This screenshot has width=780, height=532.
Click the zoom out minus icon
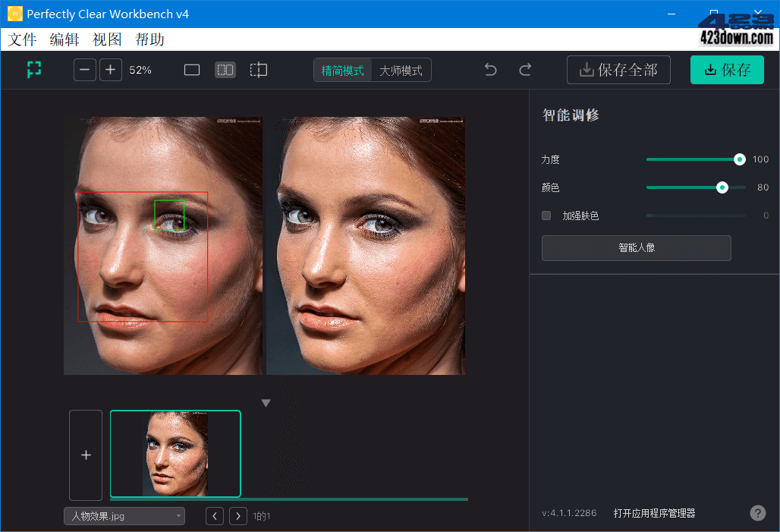point(84,69)
